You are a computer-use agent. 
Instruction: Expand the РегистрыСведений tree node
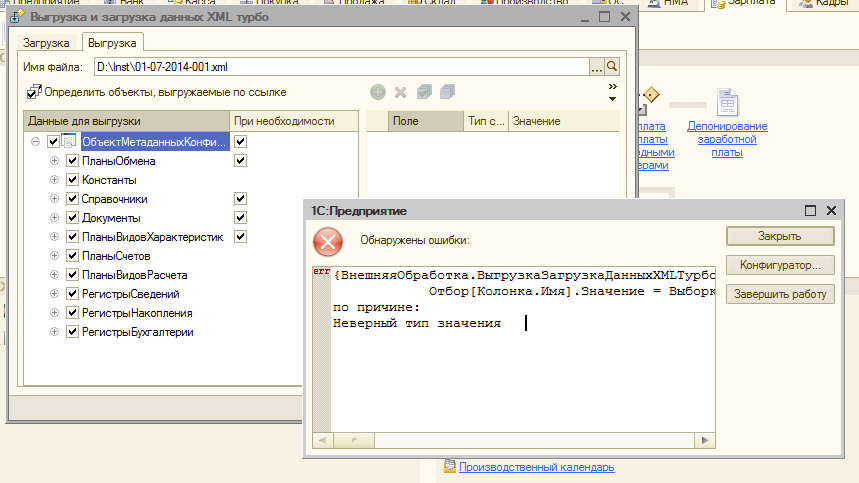(54, 294)
